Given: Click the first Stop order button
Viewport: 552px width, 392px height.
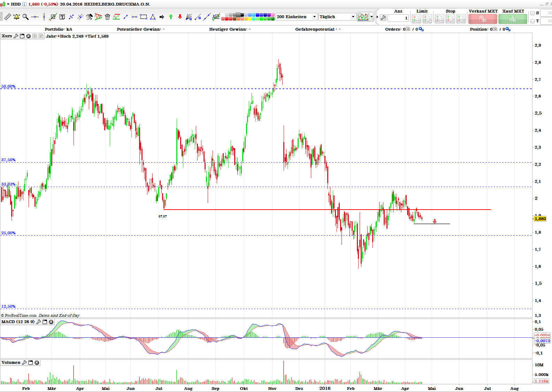Looking at the screenshot, I should [439, 19].
